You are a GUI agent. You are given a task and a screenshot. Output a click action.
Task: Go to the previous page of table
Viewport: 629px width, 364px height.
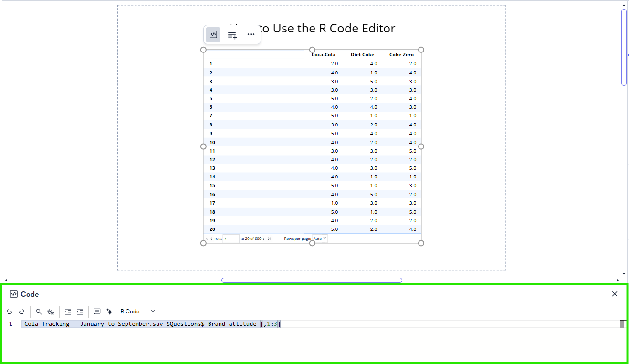tap(211, 239)
